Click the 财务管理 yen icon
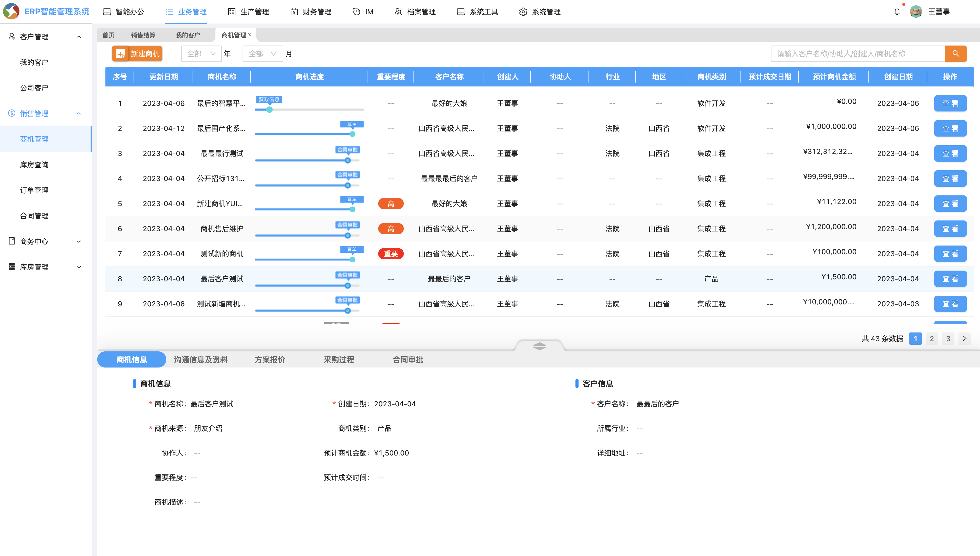 294,12
